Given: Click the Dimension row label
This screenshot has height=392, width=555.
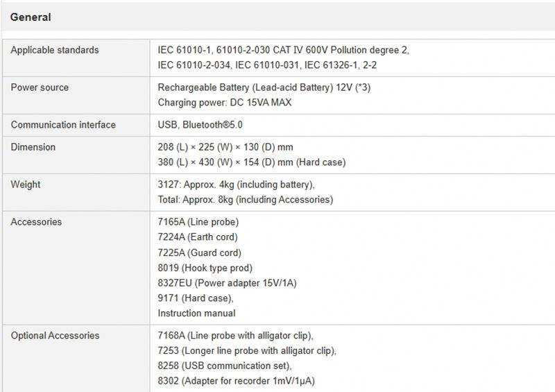Looking at the screenshot, I should tap(33, 147).
